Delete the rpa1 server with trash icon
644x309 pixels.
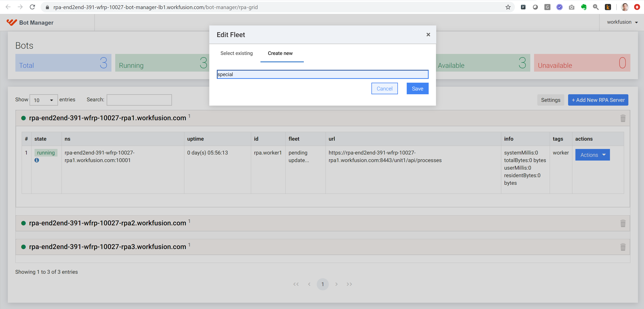623,118
